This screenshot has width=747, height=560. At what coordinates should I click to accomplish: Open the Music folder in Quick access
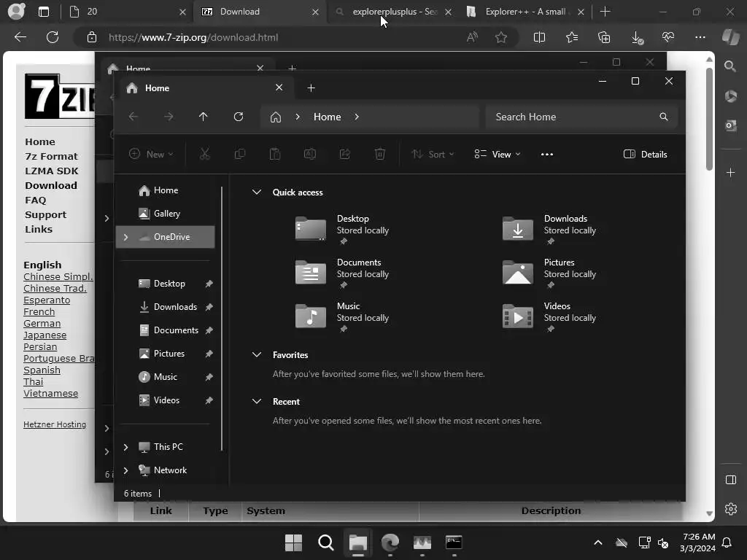(342, 317)
